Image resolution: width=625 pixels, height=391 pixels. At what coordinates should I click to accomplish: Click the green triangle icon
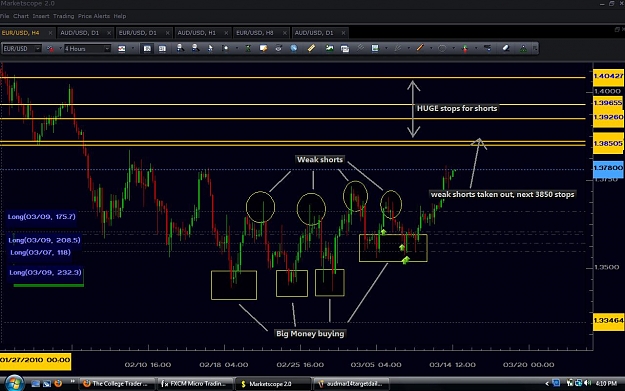click(x=523, y=49)
